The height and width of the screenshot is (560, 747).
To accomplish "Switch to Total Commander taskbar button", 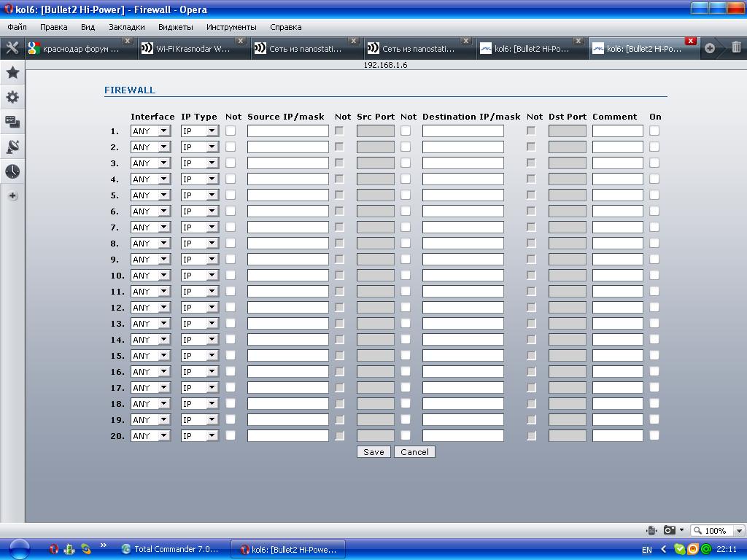I will coord(171,549).
